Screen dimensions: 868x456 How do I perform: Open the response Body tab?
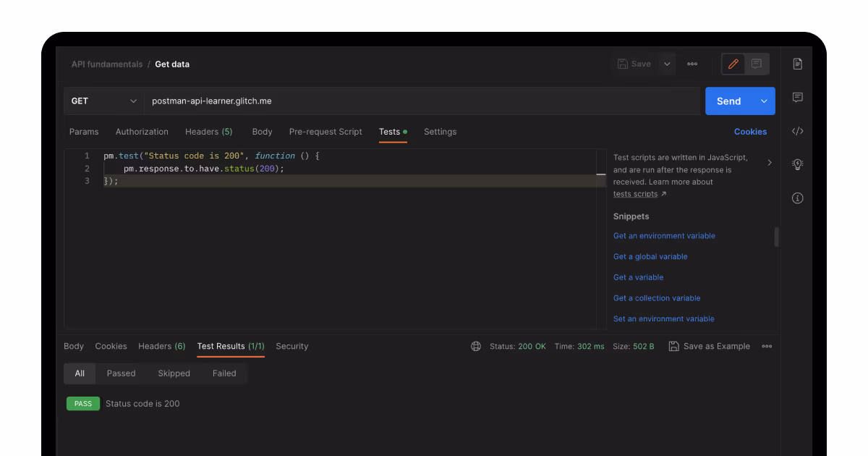tap(74, 346)
